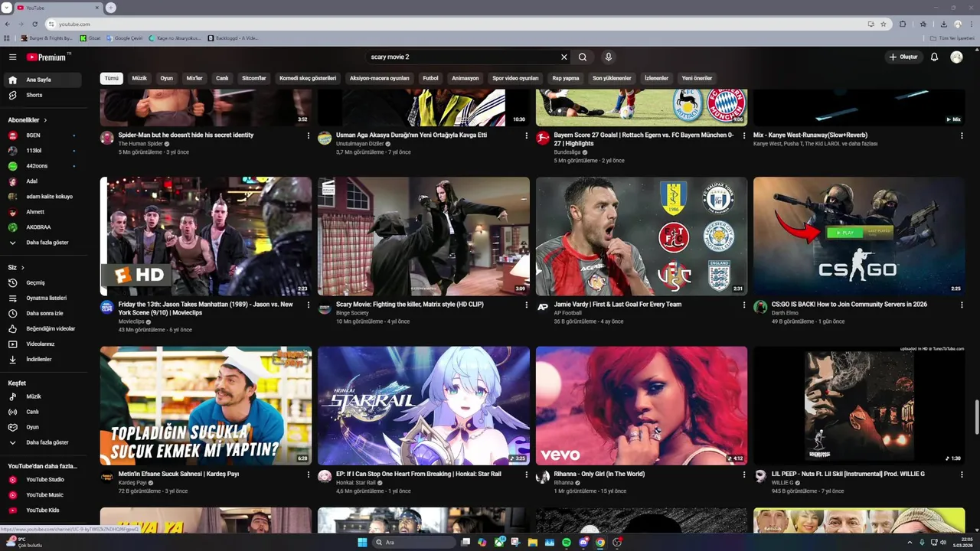Open Geçmiş history in sidebar
980x551 pixels.
[44, 282]
